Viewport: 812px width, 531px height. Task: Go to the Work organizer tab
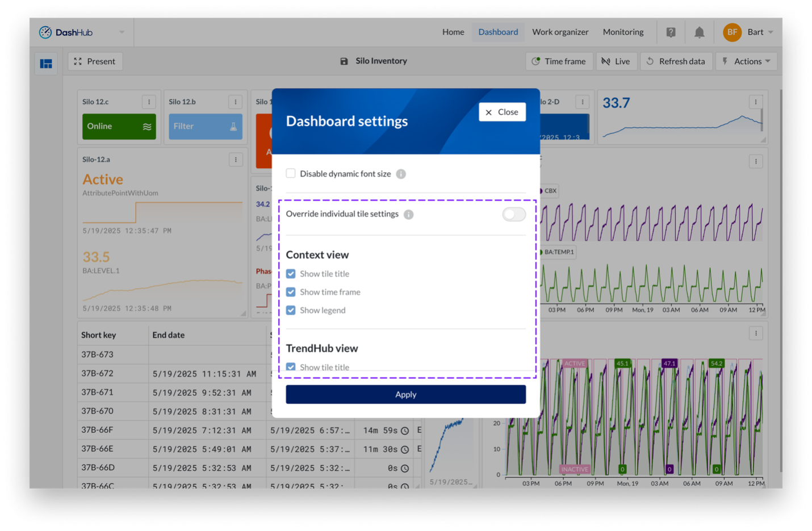click(x=560, y=32)
